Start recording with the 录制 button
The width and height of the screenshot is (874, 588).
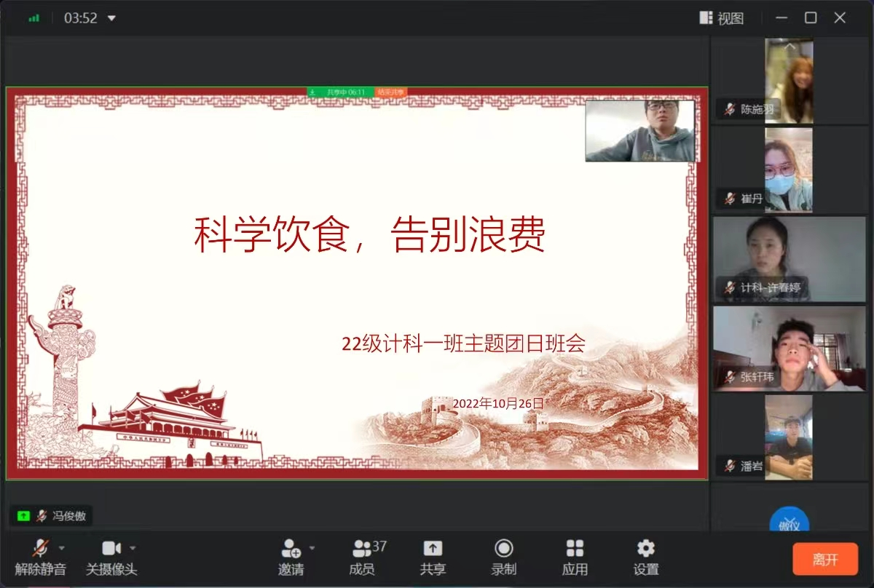(x=503, y=557)
